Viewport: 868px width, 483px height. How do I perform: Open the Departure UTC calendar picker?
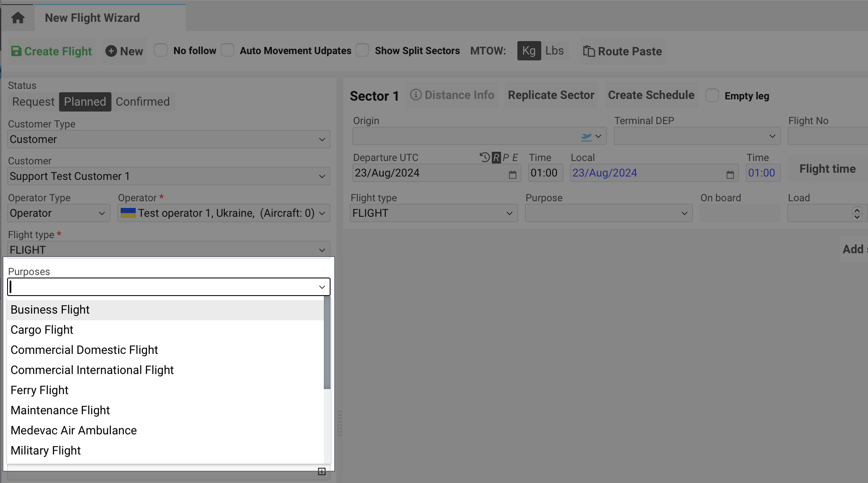(x=512, y=174)
